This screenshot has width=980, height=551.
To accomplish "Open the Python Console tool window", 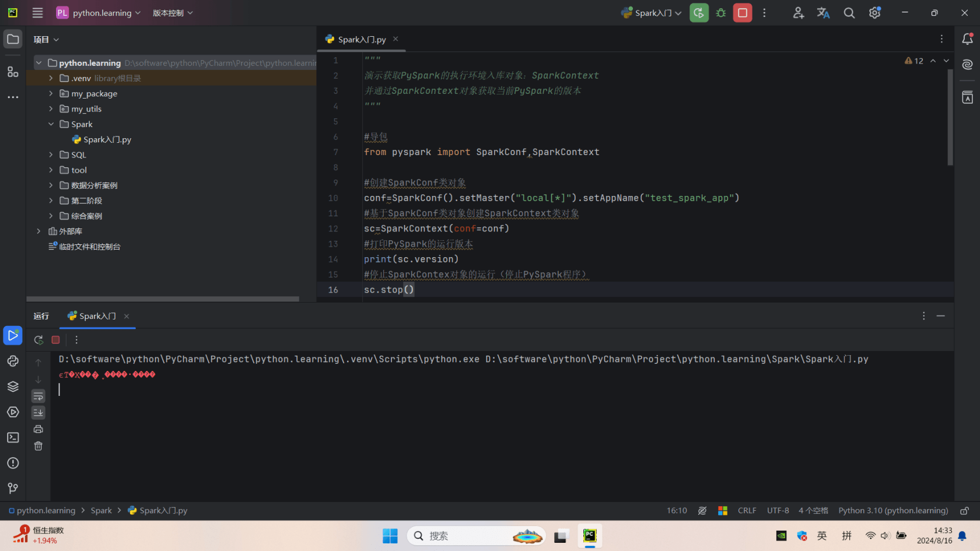I will pyautogui.click(x=13, y=361).
